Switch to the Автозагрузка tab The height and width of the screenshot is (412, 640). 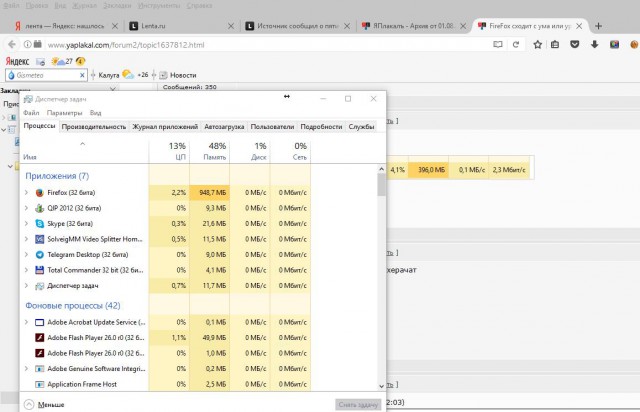(224, 127)
